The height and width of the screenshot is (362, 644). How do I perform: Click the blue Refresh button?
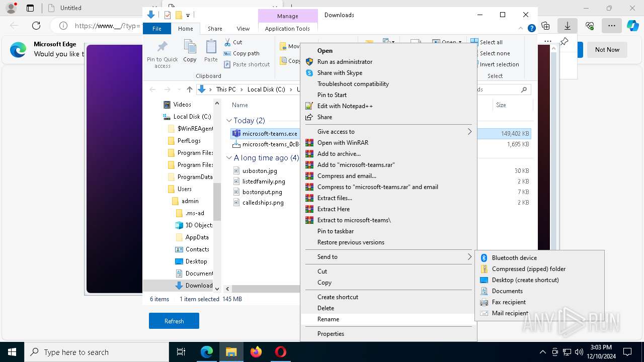(x=174, y=321)
